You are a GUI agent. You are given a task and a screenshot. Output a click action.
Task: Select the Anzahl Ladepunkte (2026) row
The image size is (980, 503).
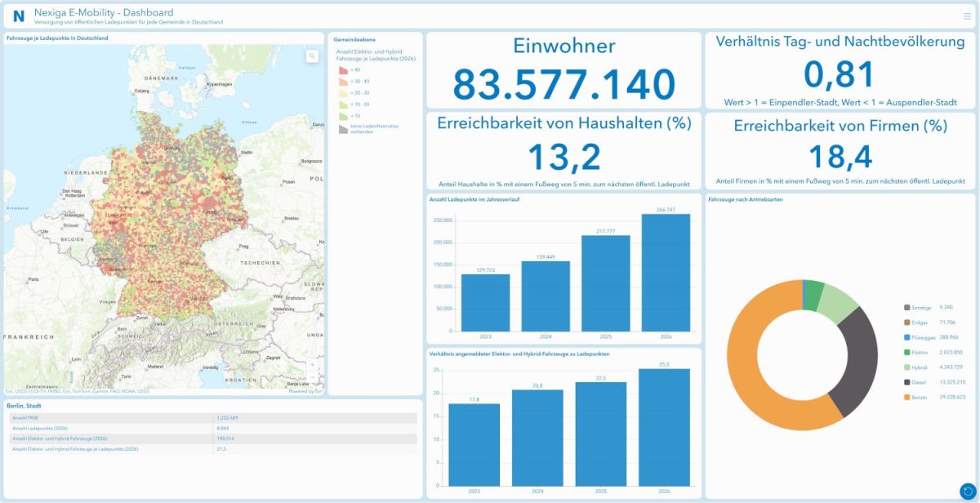212,428
